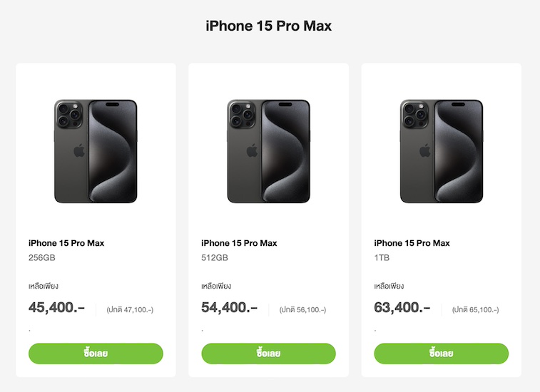540x392 pixels.
Task: Select the 256GB storage label
Action: pyautogui.click(x=41, y=258)
